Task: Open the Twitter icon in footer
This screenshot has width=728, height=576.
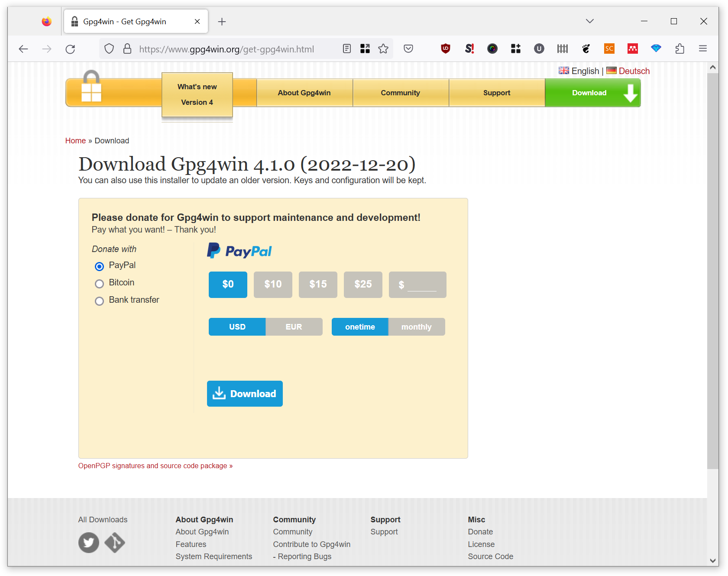Action: (89, 543)
